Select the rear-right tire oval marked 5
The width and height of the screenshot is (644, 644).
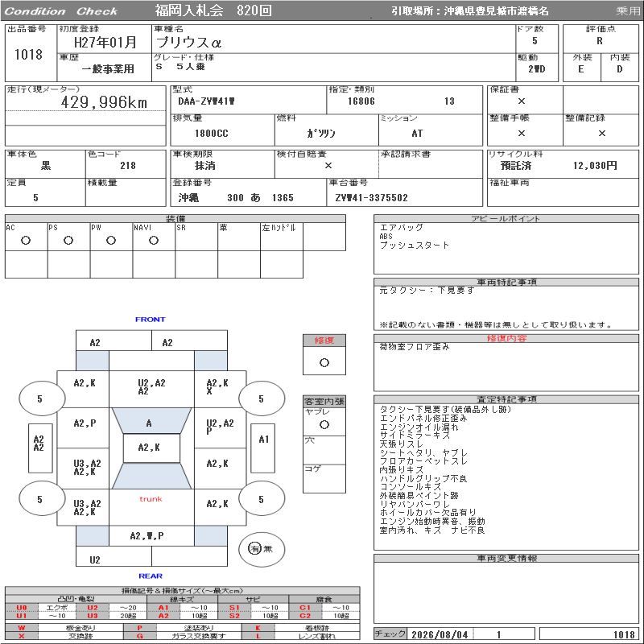pos(262,499)
